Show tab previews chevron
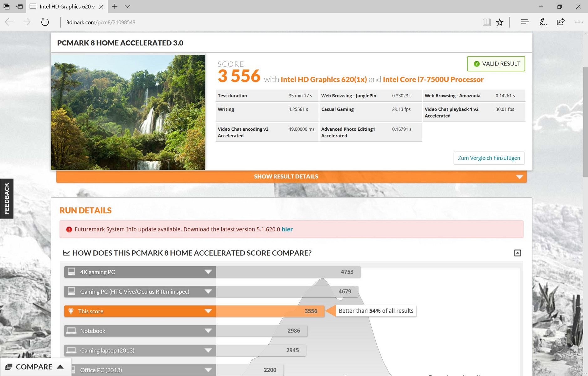The image size is (588, 376). [x=127, y=6]
